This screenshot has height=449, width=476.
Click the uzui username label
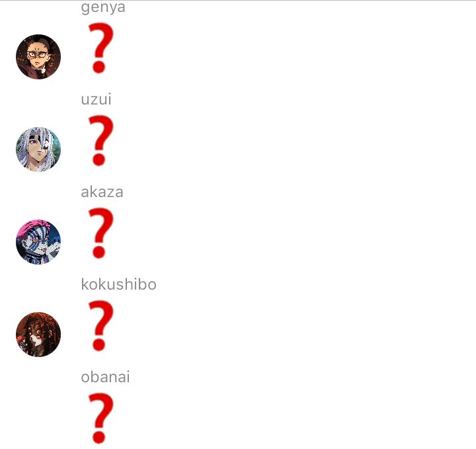coord(96,99)
